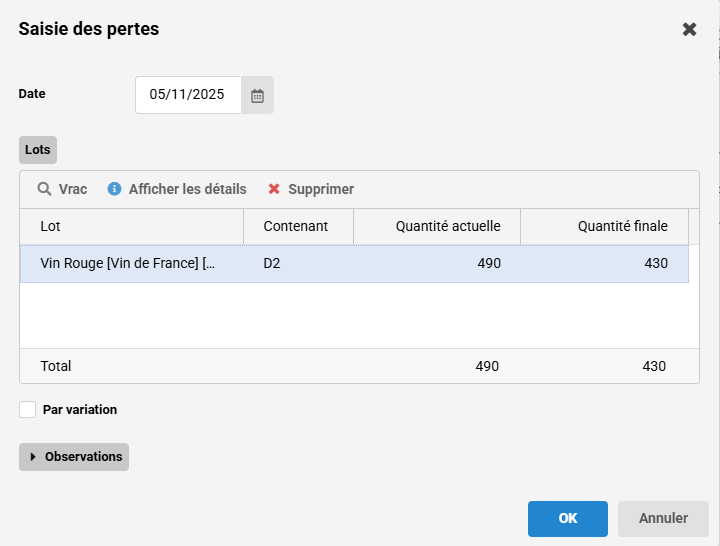Screen dimensions: 720x546
Task: Select the Lots tab
Action: click(x=38, y=150)
